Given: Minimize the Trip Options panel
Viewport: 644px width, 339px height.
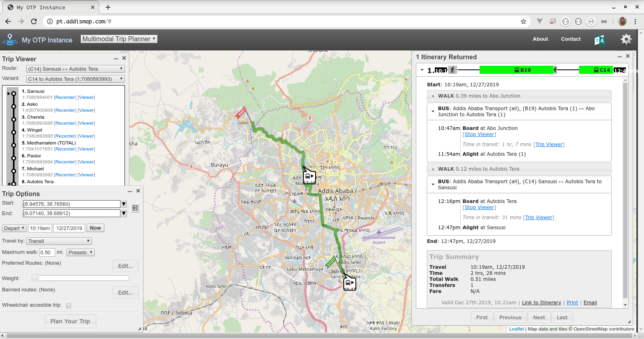Looking at the screenshot, I should point(130,192).
